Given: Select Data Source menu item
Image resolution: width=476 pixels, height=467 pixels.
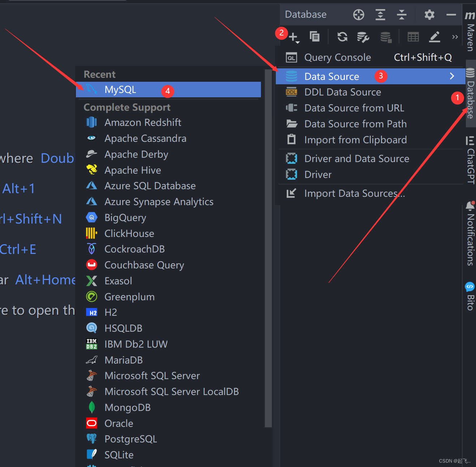Looking at the screenshot, I should (370, 76).
